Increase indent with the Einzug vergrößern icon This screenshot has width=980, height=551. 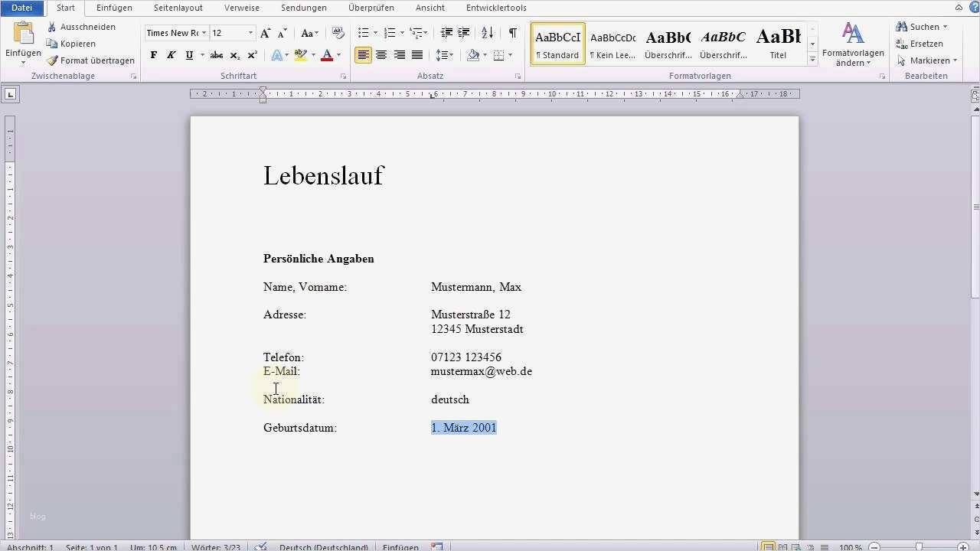click(463, 33)
